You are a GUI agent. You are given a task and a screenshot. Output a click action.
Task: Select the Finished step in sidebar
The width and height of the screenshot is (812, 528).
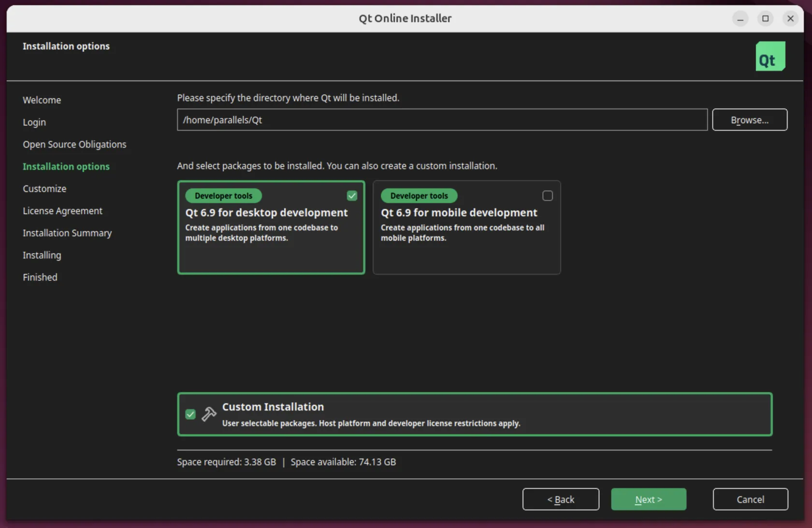tap(40, 277)
